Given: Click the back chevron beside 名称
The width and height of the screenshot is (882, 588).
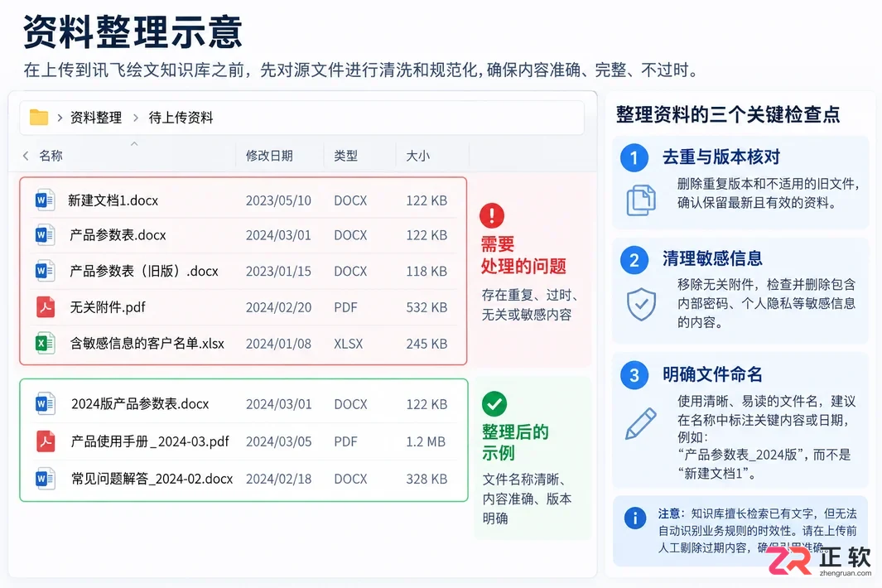Looking at the screenshot, I should click(x=26, y=156).
